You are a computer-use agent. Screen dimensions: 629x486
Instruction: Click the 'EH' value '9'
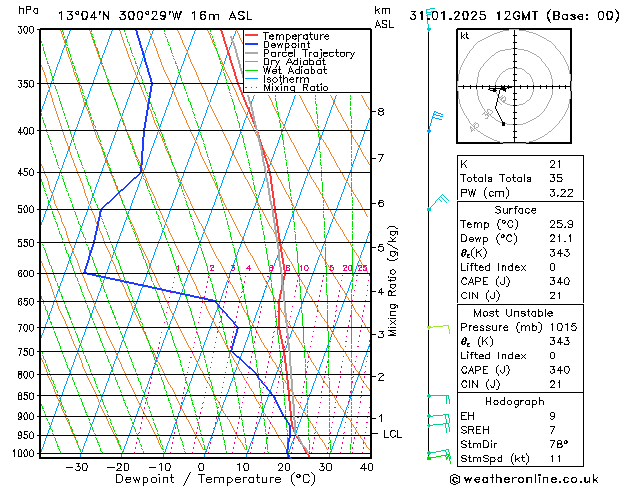(x=552, y=416)
